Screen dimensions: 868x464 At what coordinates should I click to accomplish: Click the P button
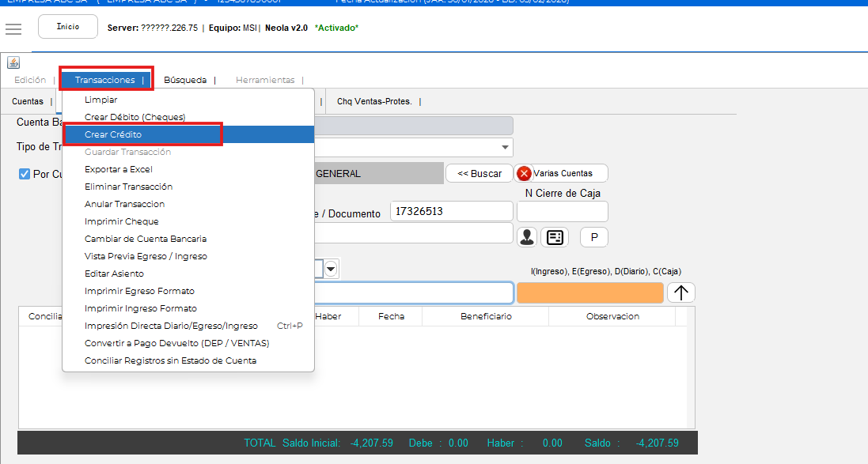click(x=593, y=236)
